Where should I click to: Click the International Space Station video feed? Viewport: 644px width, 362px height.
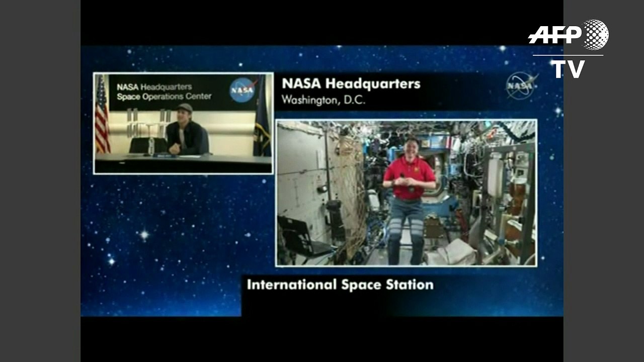407,193
